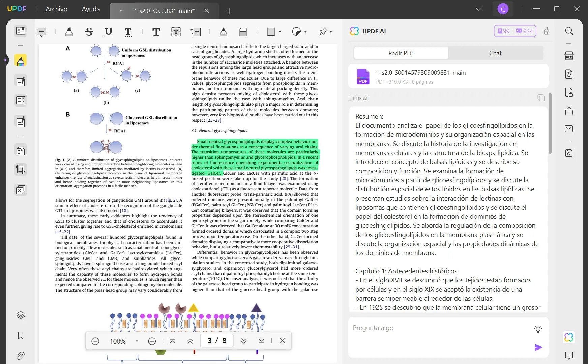Run OCR text recognition
The image size is (588, 364).
coord(569,56)
